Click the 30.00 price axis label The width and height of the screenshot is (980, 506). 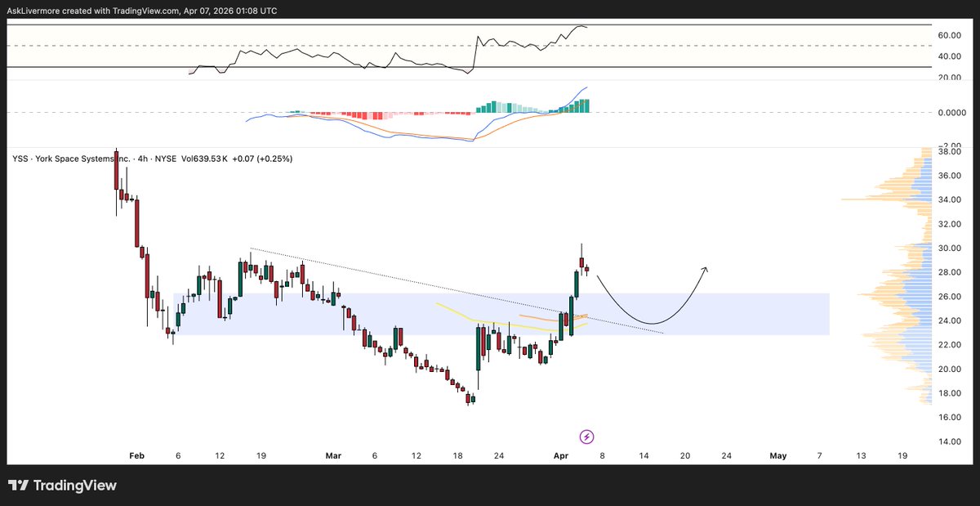point(948,249)
